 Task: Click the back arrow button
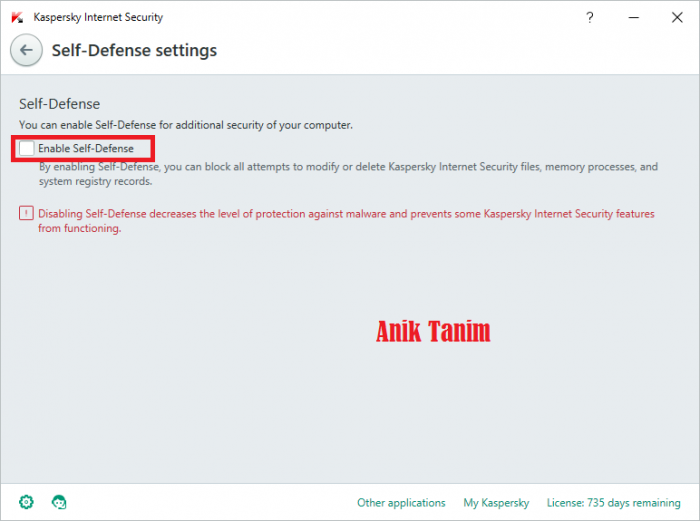point(26,50)
